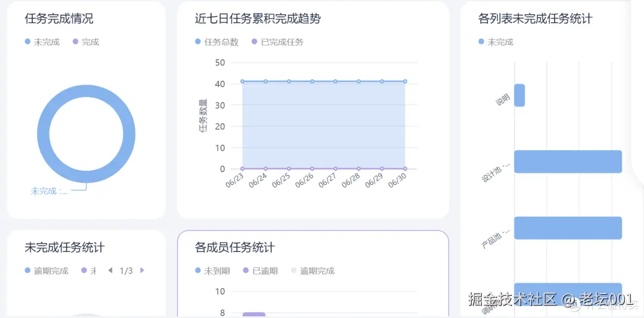644x318 pixels.
Task: Click the 产品池 axis label in list chart
Action: [496, 239]
